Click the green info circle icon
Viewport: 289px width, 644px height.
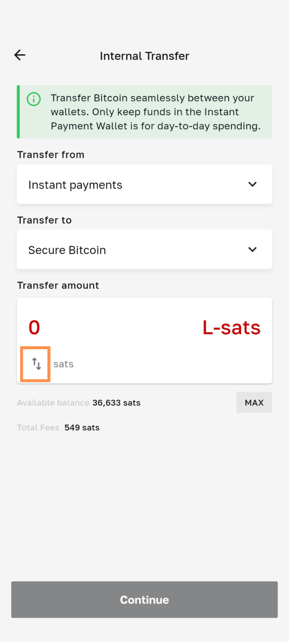pos(34,99)
